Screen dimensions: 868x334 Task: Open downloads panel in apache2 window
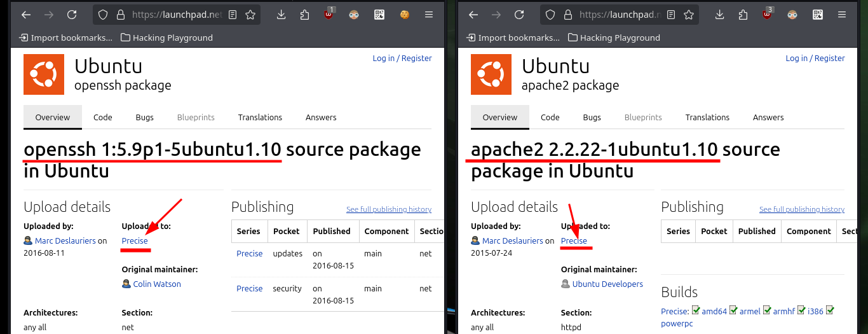coord(720,14)
